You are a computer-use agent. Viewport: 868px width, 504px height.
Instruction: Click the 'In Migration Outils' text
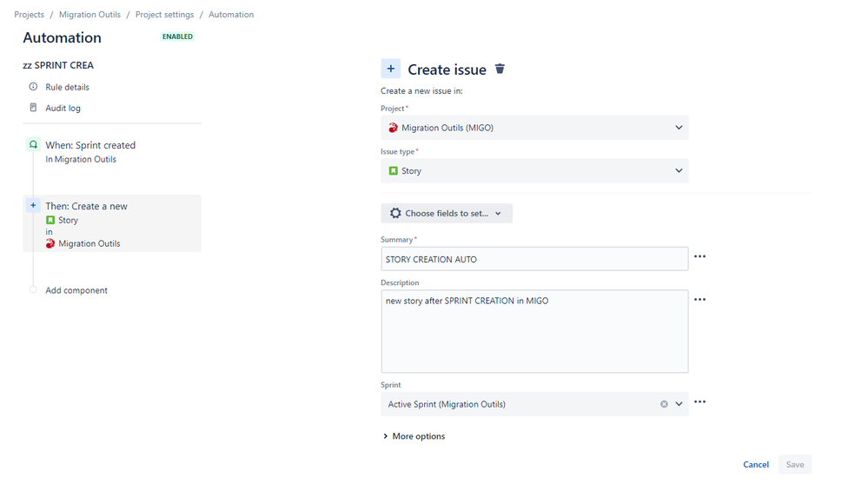pos(81,160)
